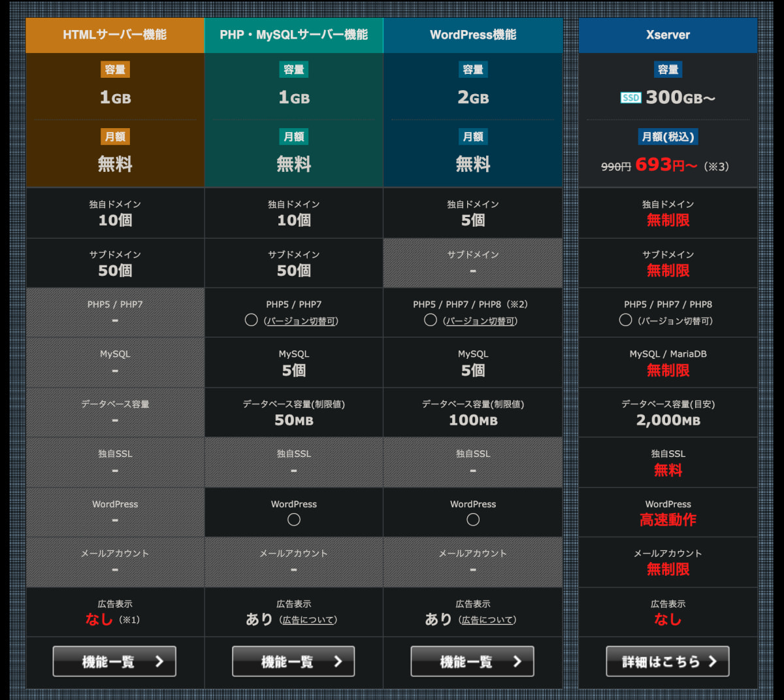Click サブドメイン 無制限 in Xserver column
The width and height of the screenshot is (784, 700).
[x=668, y=263]
